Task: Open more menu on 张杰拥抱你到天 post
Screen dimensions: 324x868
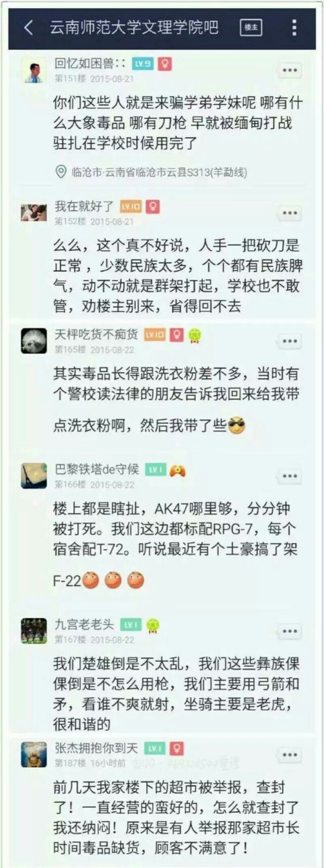Action: [x=290, y=755]
